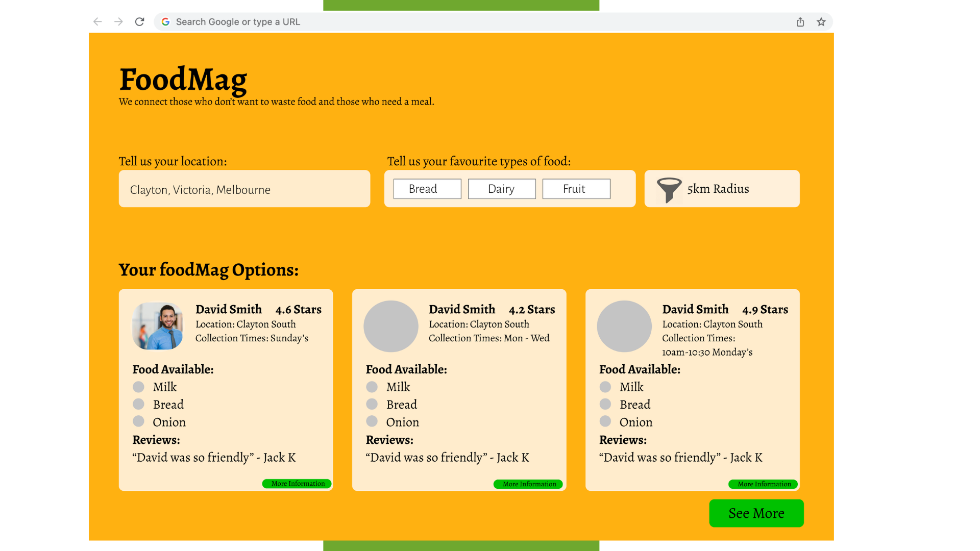980x551 pixels.
Task: Click the funnel filter icon
Action: 669,189
